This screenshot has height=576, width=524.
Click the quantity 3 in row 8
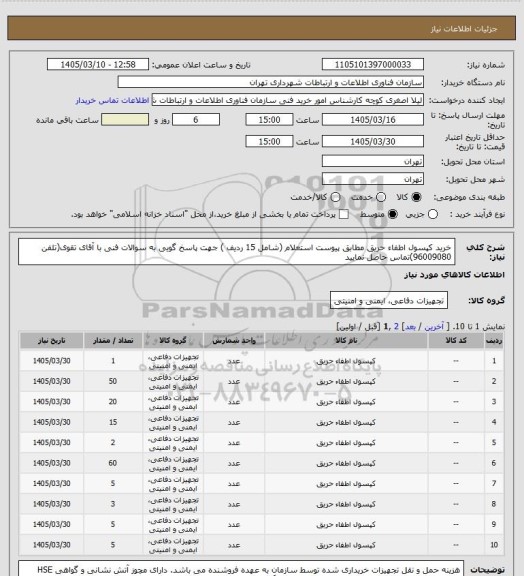coord(113,504)
